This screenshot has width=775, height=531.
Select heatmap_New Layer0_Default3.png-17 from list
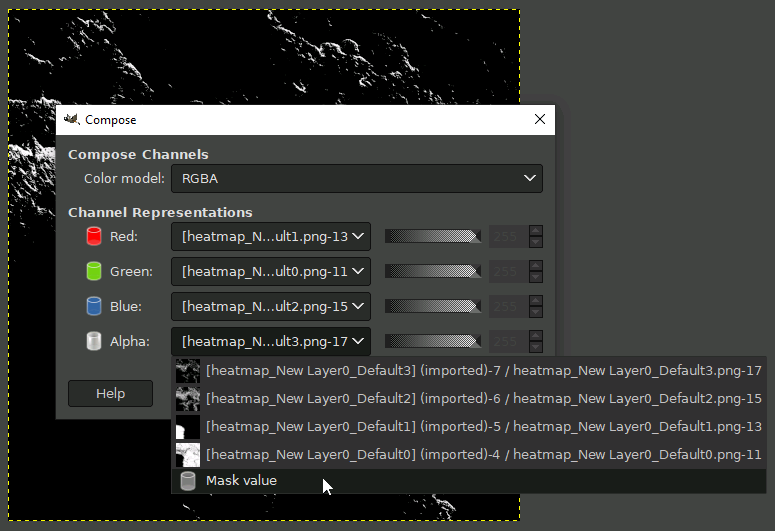point(469,371)
